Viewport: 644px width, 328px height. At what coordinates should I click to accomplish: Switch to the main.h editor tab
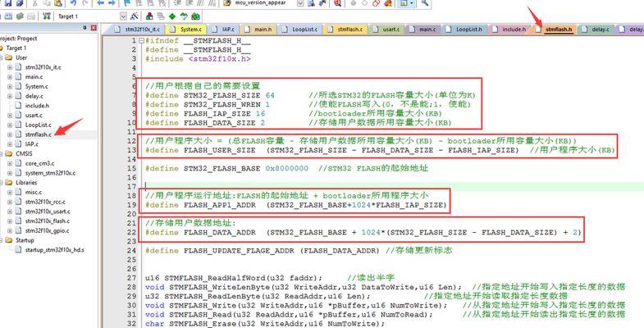[x=258, y=30]
